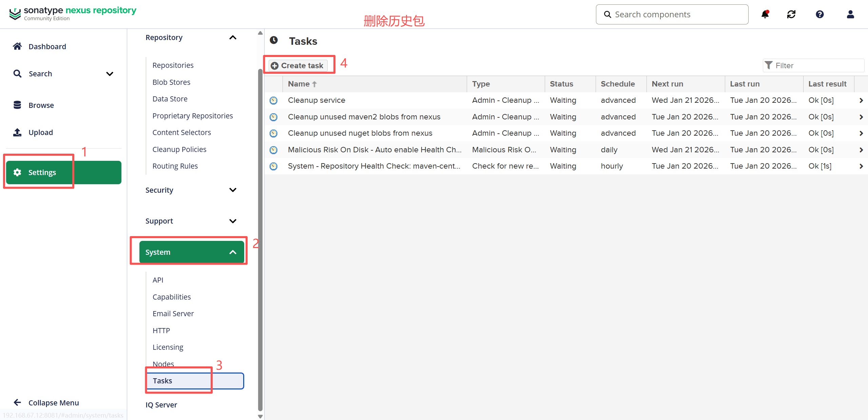Open Cleanup Policies menu item

(179, 149)
